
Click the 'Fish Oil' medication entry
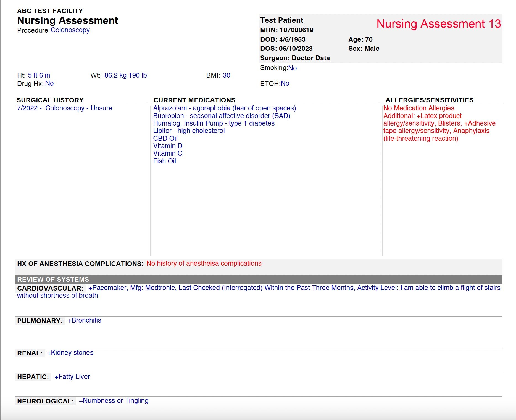[164, 161]
